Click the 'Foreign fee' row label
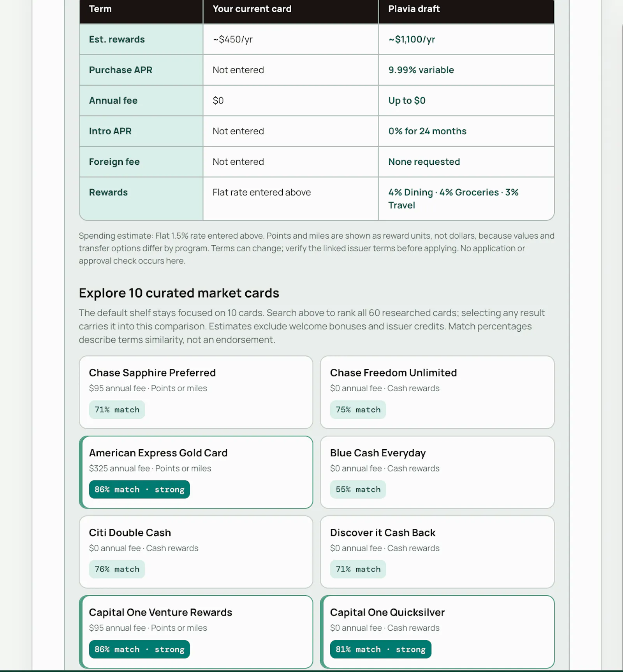The width and height of the screenshot is (623, 672). [x=141, y=162]
